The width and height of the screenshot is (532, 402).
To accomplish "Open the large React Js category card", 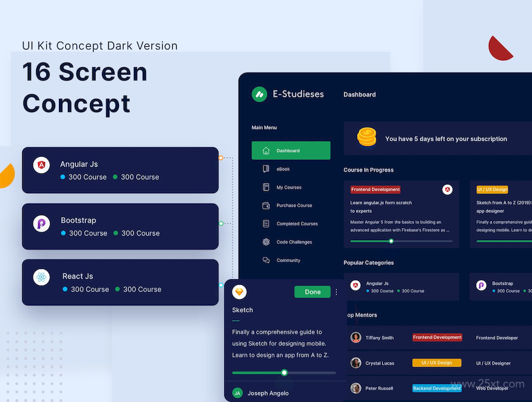I will click(x=120, y=282).
